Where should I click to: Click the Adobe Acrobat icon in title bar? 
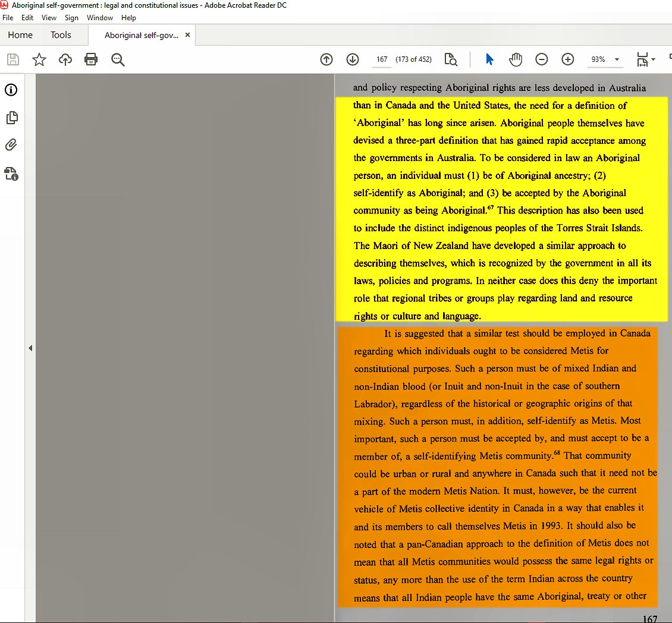pyautogui.click(x=4, y=5)
